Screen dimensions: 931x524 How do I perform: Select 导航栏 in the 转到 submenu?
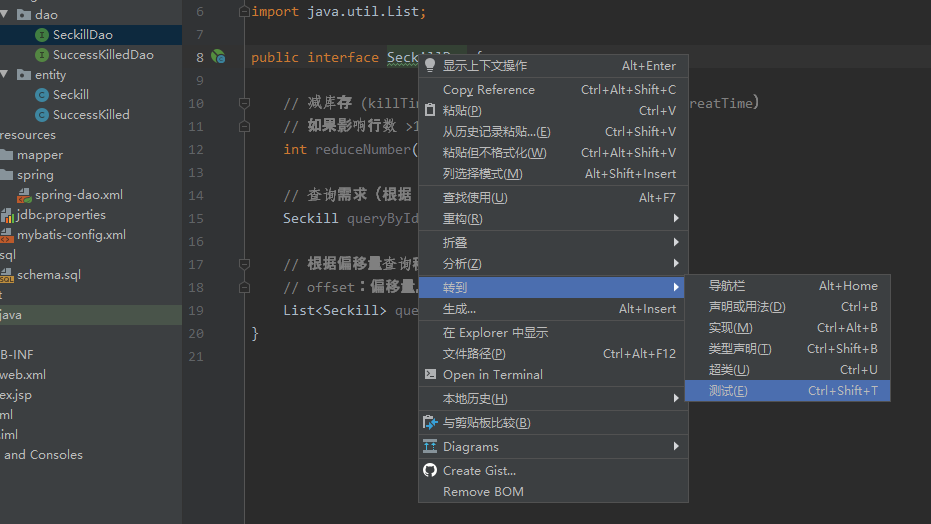point(787,285)
